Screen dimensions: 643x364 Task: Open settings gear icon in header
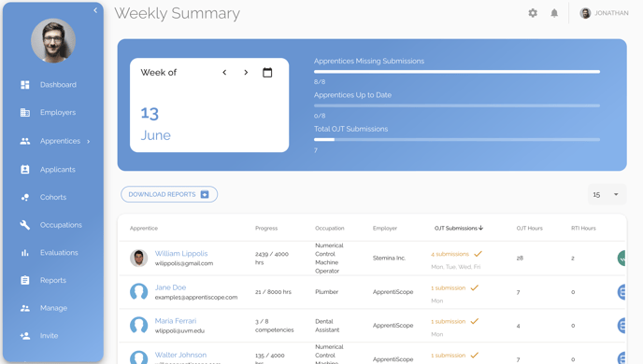pos(533,13)
